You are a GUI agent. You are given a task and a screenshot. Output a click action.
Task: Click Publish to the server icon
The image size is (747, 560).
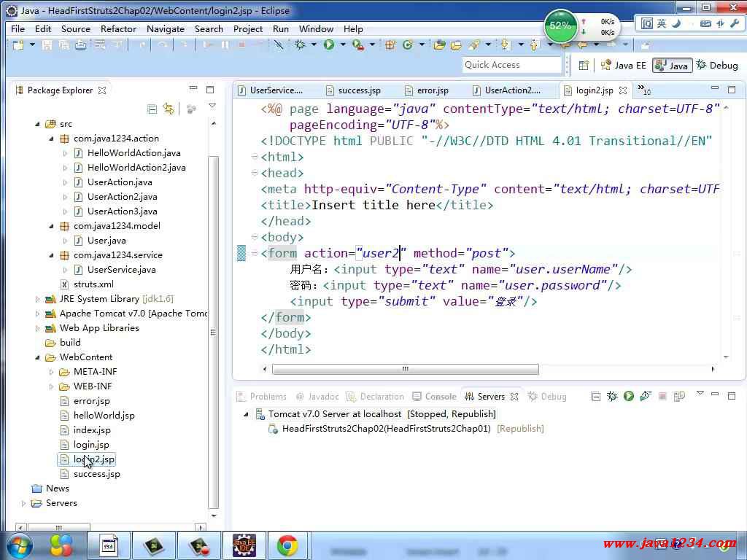click(679, 396)
